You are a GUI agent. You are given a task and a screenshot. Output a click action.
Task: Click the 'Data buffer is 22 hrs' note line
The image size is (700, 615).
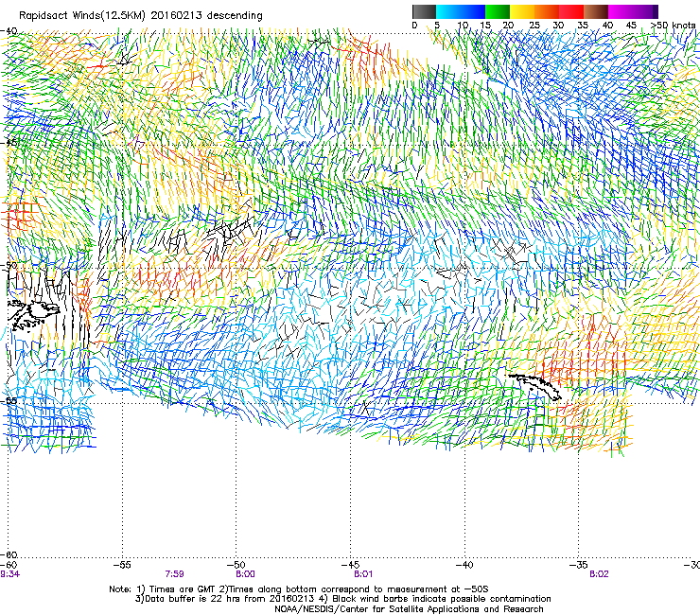coord(342,599)
